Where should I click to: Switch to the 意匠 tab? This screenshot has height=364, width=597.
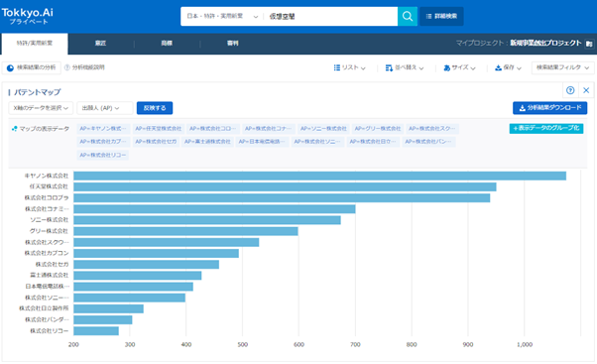(x=100, y=44)
